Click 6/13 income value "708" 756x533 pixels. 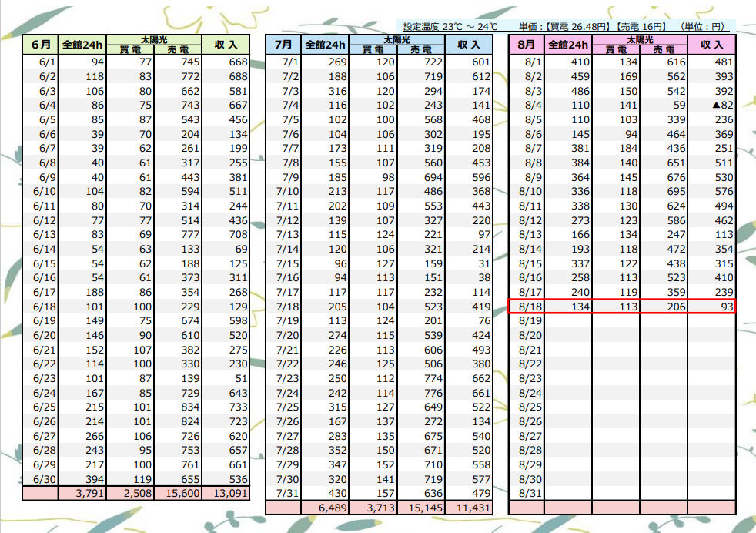click(226, 234)
